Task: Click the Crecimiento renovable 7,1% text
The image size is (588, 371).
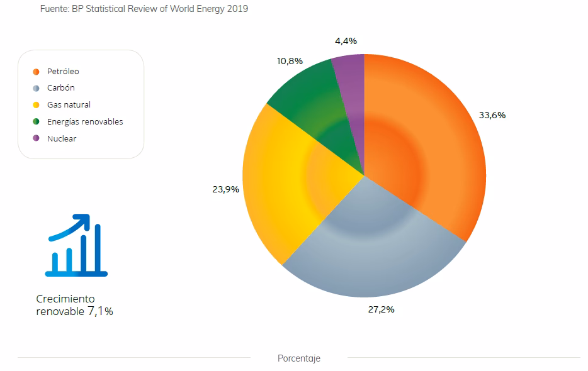Action: [74, 304]
